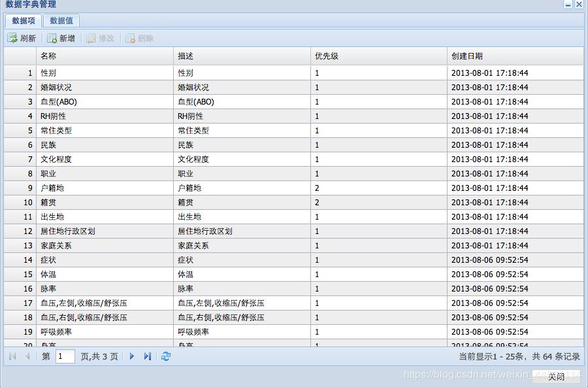The image size is (588, 387).
Task: Select the RH阴性 name cell
Action: [x=105, y=116]
